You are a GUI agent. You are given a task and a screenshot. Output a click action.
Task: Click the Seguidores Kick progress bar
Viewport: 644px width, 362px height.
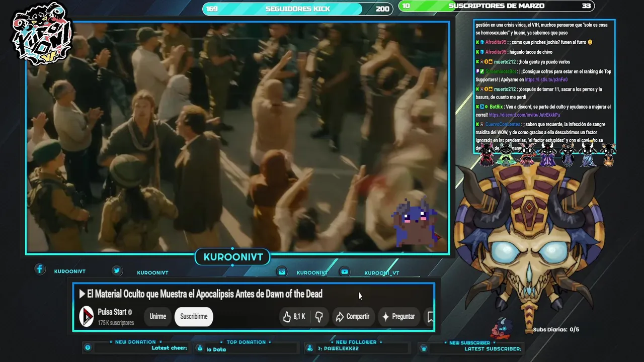pyautogui.click(x=298, y=9)
